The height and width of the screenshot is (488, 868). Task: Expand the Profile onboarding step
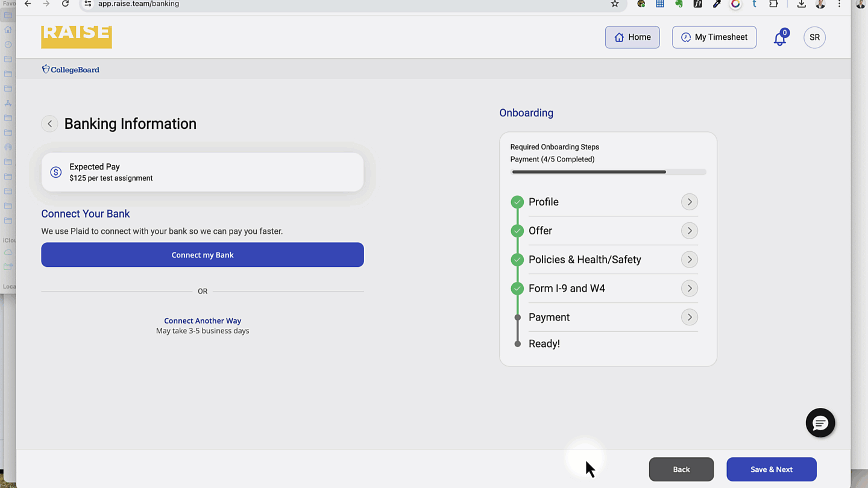(x=690, y=202)
